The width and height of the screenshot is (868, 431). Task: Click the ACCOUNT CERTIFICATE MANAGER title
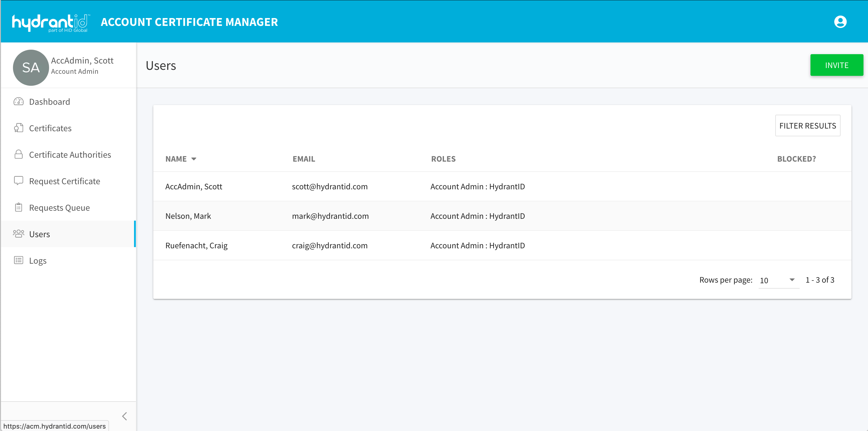pyautogui.click(x=189, y=22)
